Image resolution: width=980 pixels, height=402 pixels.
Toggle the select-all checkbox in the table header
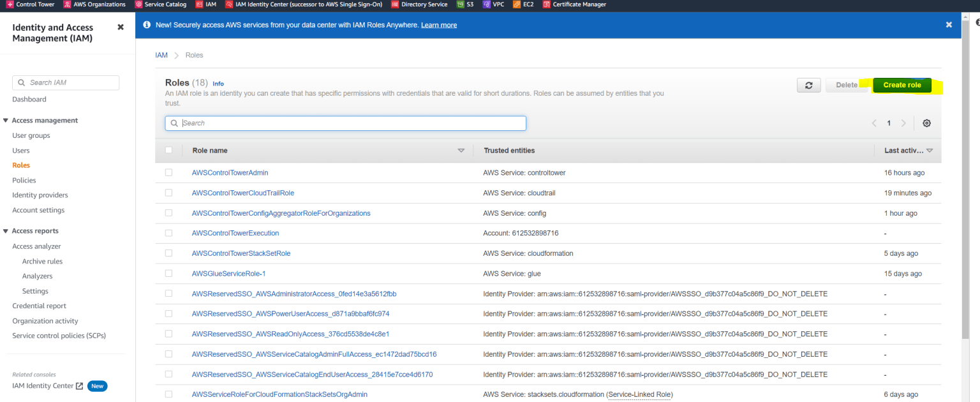169,150
